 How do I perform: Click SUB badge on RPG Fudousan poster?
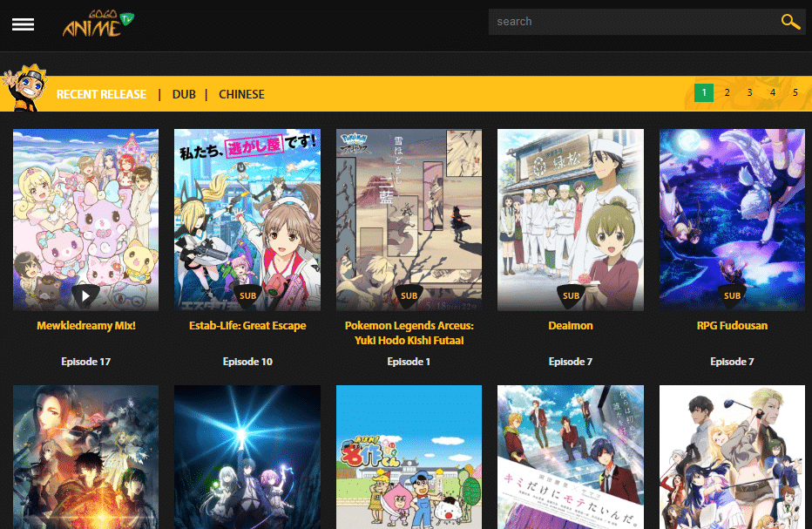[x=732, y=295]
